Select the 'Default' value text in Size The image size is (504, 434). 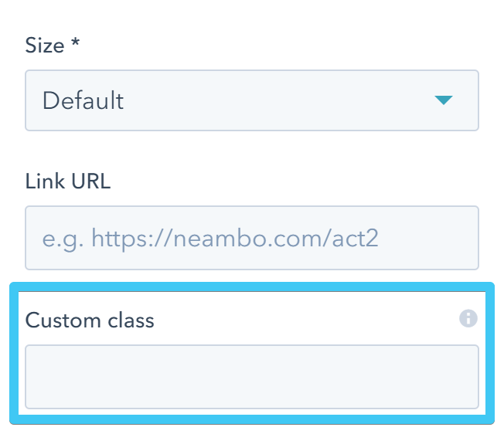(x=83, y=100)
